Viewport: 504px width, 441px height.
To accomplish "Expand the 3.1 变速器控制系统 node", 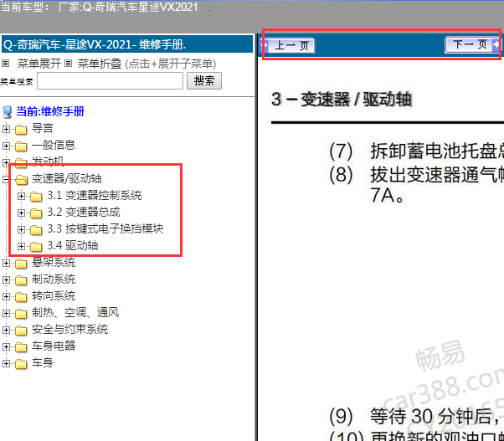I will tap(21, 196).
